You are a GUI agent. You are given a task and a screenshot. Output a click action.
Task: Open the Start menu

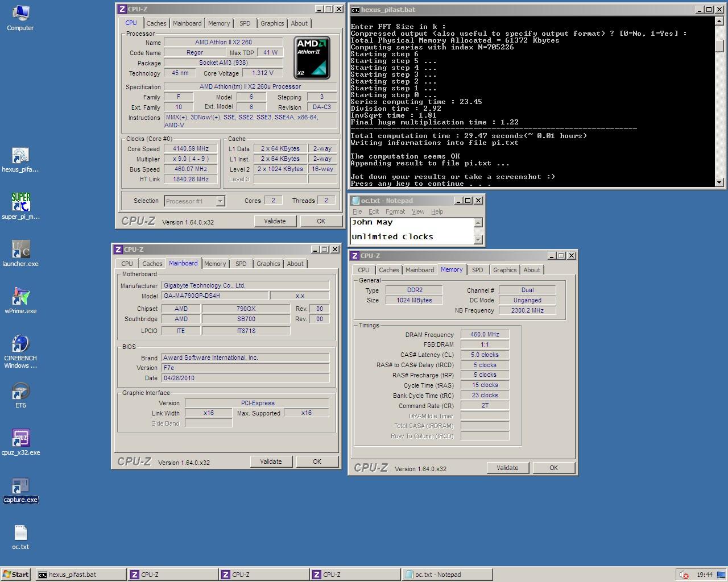(16, 575)
